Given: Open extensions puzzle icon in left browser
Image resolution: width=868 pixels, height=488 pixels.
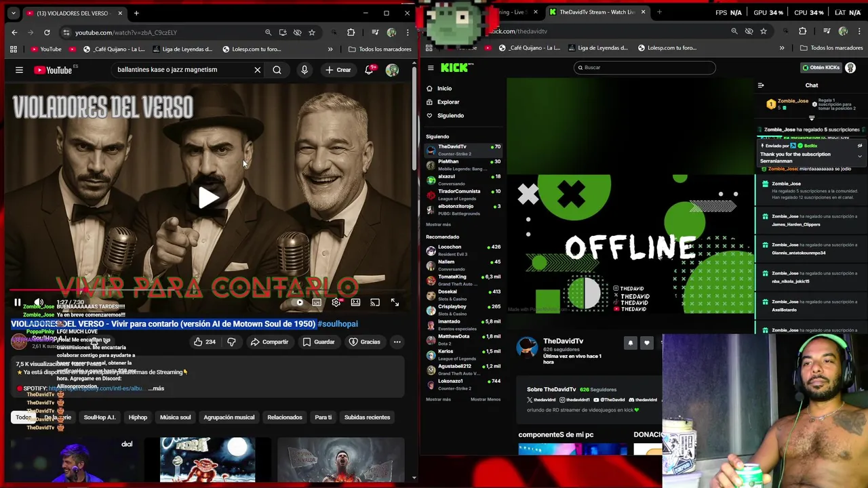Looking at the screenshot, I should pos(351,33).
